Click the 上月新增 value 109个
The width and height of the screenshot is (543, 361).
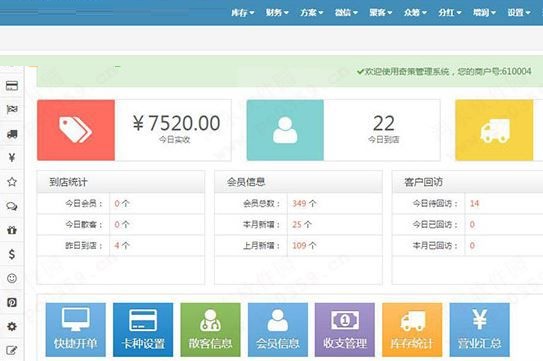click(304, 246)
